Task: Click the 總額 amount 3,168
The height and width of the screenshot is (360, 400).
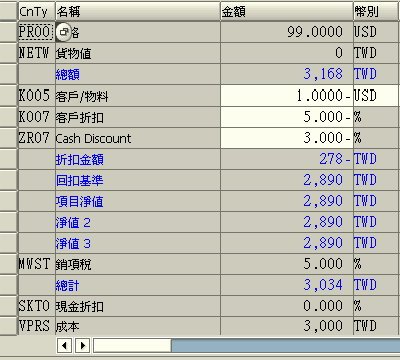Action: [x=323, y=74]
